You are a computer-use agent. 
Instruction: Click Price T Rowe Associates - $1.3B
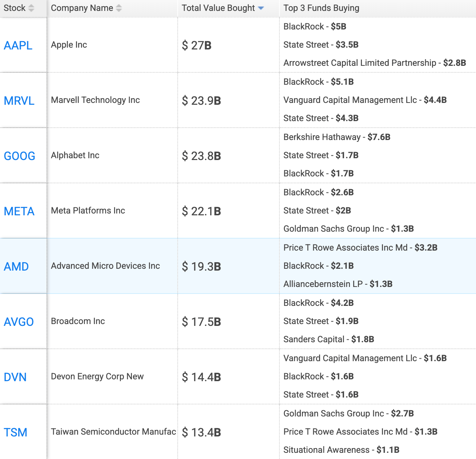(360, 432)
